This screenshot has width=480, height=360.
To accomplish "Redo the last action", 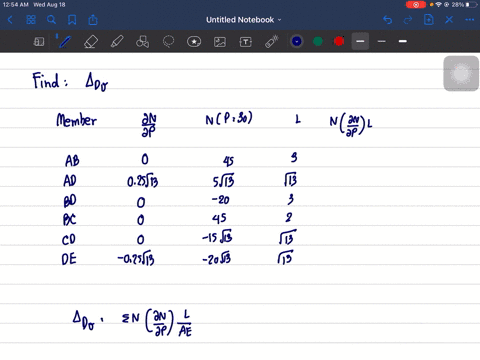I will pyautogui.click(x=408, y=20).
